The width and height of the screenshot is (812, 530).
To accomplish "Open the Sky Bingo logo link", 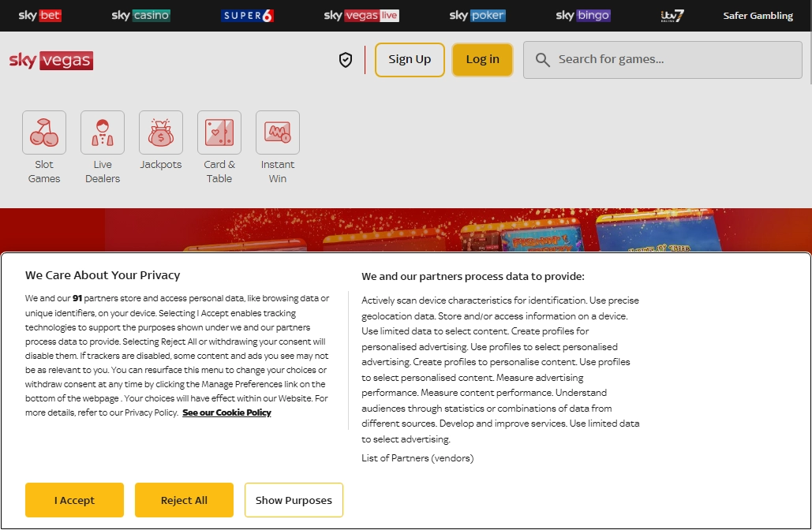I will click(x=583, y=16).
